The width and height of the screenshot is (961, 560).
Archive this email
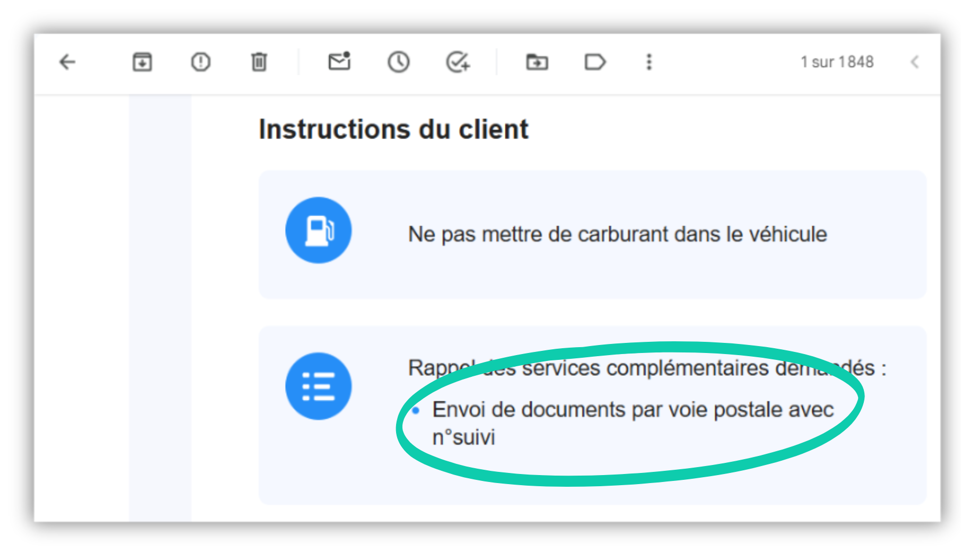[142, 62]
